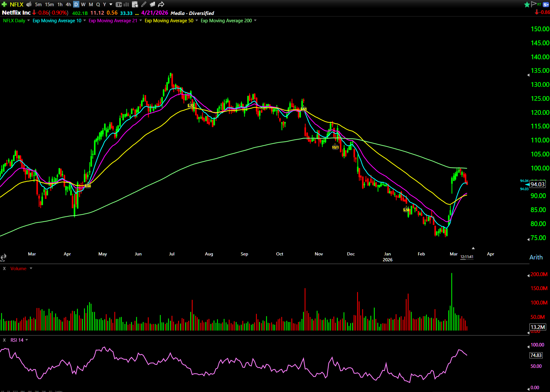Switch to the Weekly (W) timeframe
This screenshot has height=392, width=550.
(x=83, y=4)
